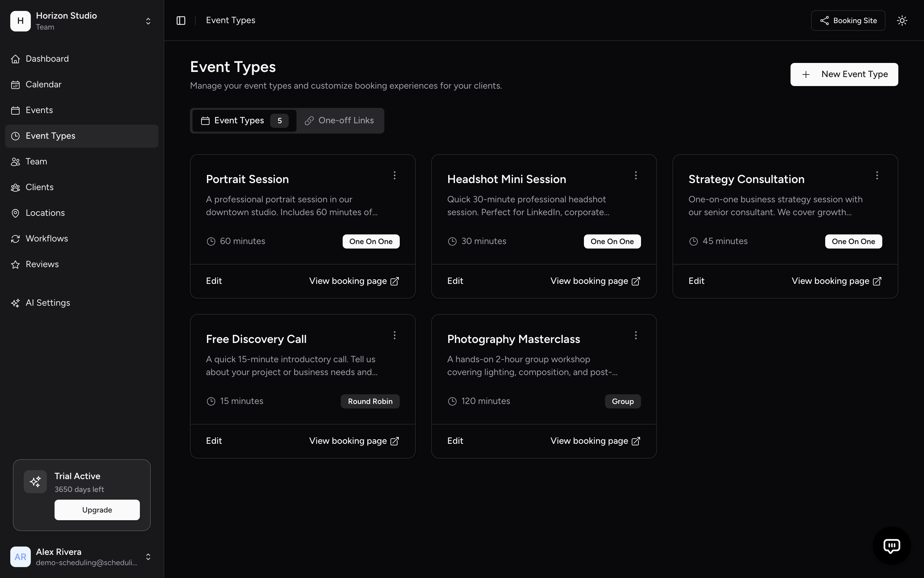The width and height of the screenshot is (924, 578).
Task: Open more options for Portrait Session
Action: (394, 175)
